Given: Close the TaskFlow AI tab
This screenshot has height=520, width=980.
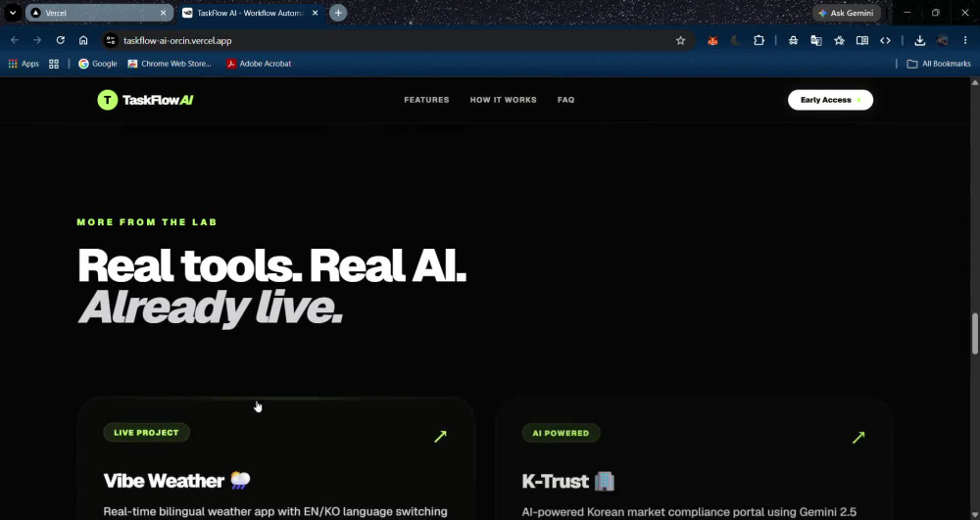Looking at the screenshot, I should 315,13.
